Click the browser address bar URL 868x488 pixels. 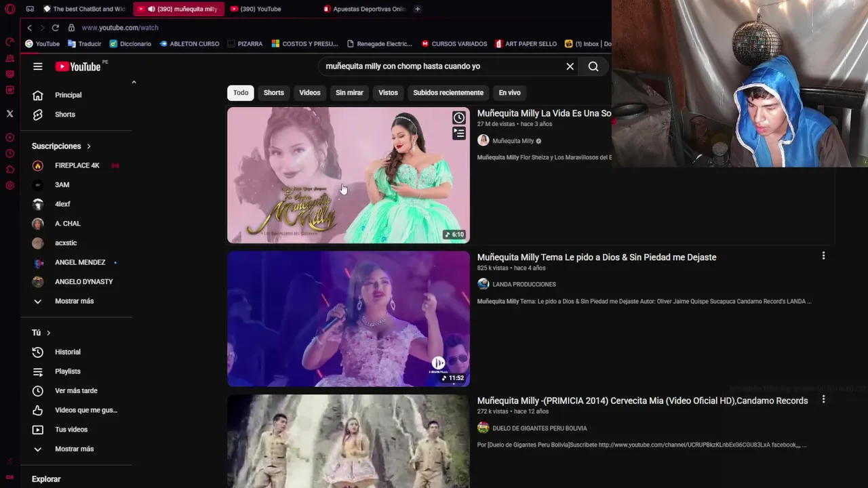pyautogui.click(x=120, y=28)
